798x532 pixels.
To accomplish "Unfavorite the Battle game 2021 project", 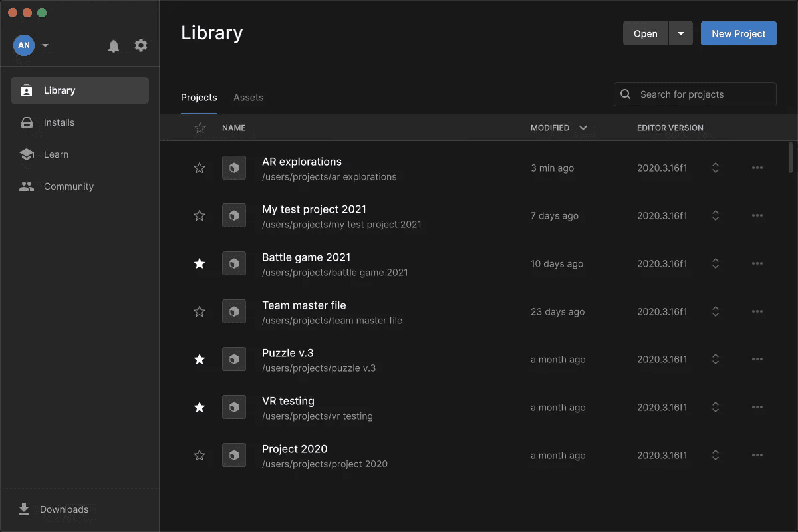I will point(199,263).
